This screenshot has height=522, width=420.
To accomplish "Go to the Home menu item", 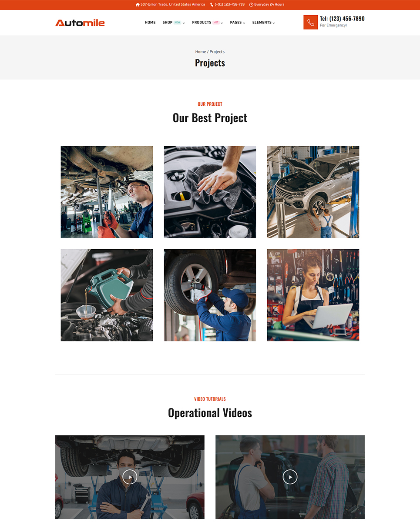I will pyautogui.click(x=150, y=23).
